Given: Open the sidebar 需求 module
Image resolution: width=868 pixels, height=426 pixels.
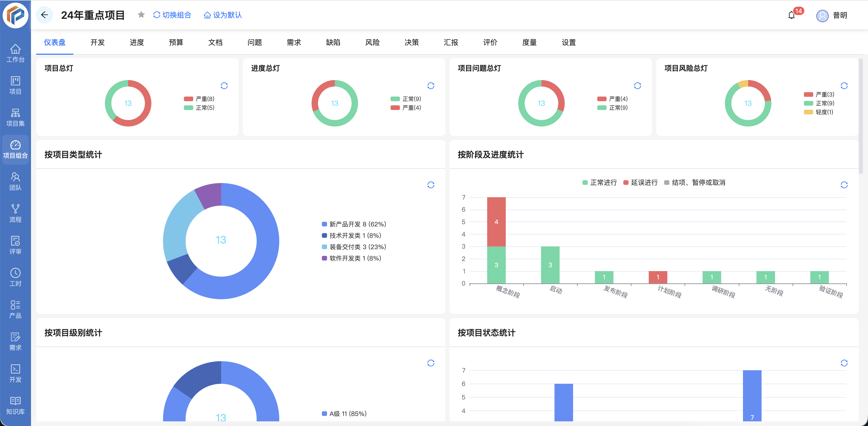Looking at the screenshot, I should pyautogui.click(x=16, y=342).
